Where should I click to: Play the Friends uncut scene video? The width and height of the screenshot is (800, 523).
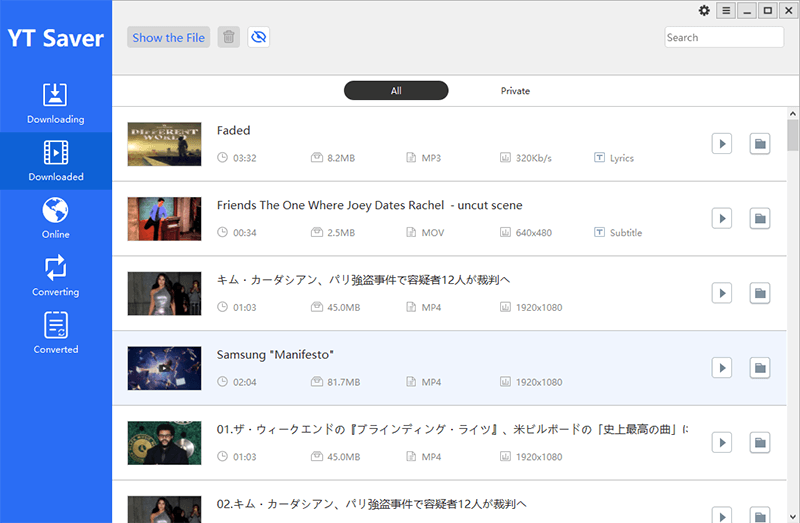point(722,218)
